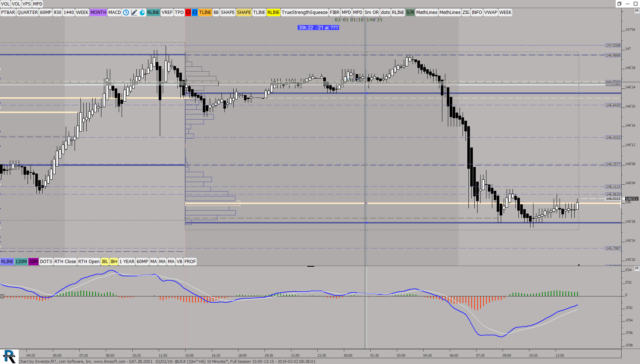Click the blue clock icon in toolbar

(126, 12)
